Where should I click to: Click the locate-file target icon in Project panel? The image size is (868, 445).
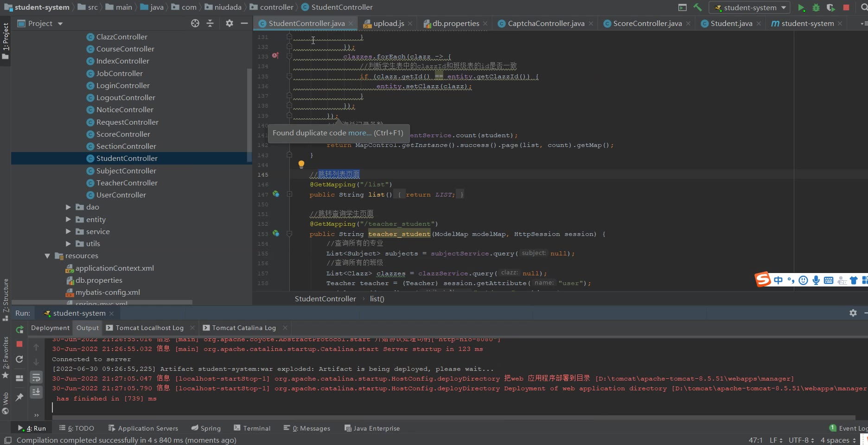pyautogui.click(x=195, y=23)
